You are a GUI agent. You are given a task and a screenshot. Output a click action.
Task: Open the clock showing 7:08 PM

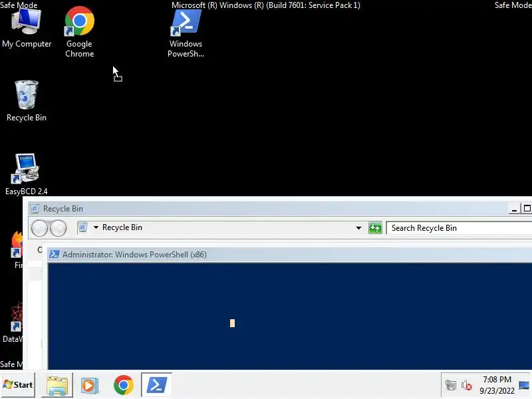click(x=497, y=385)
